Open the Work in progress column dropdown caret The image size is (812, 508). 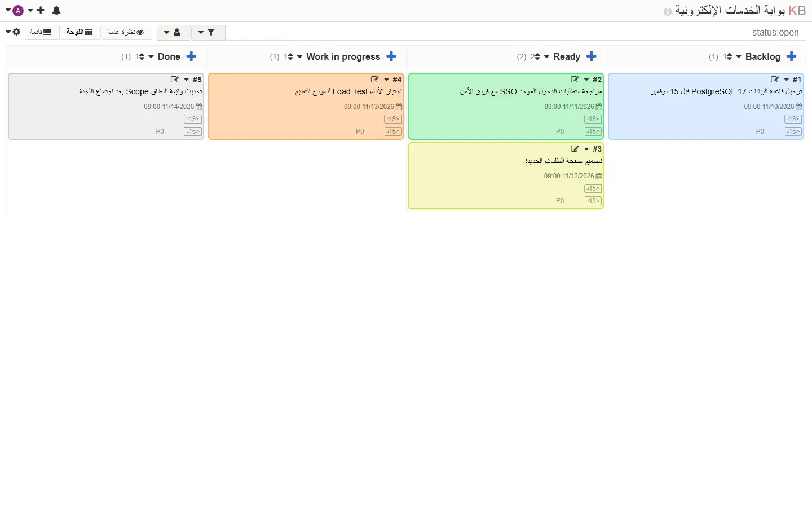click(x=299, y=56)
